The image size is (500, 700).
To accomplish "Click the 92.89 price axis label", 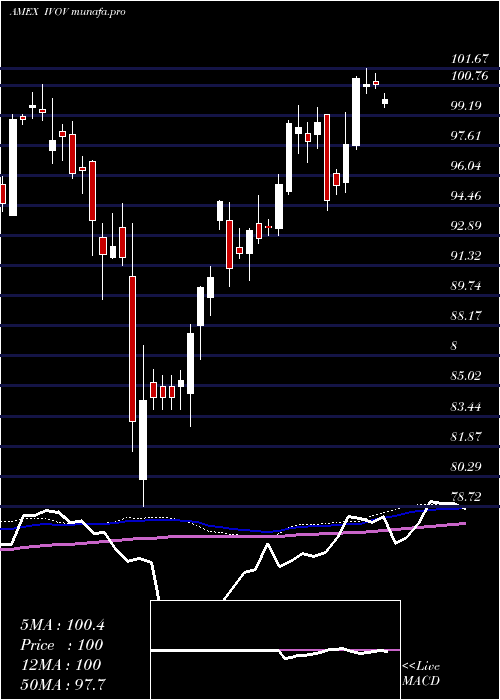I will pos(466,225).
